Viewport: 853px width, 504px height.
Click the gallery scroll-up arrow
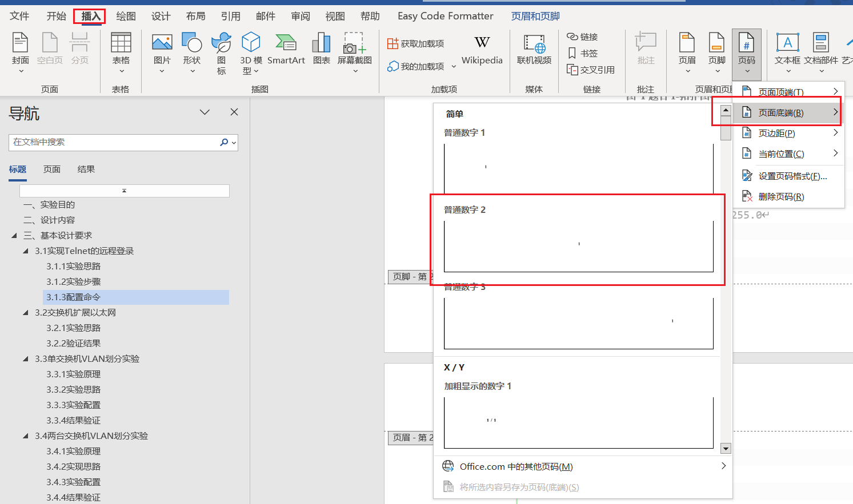[x=726, y=110]
